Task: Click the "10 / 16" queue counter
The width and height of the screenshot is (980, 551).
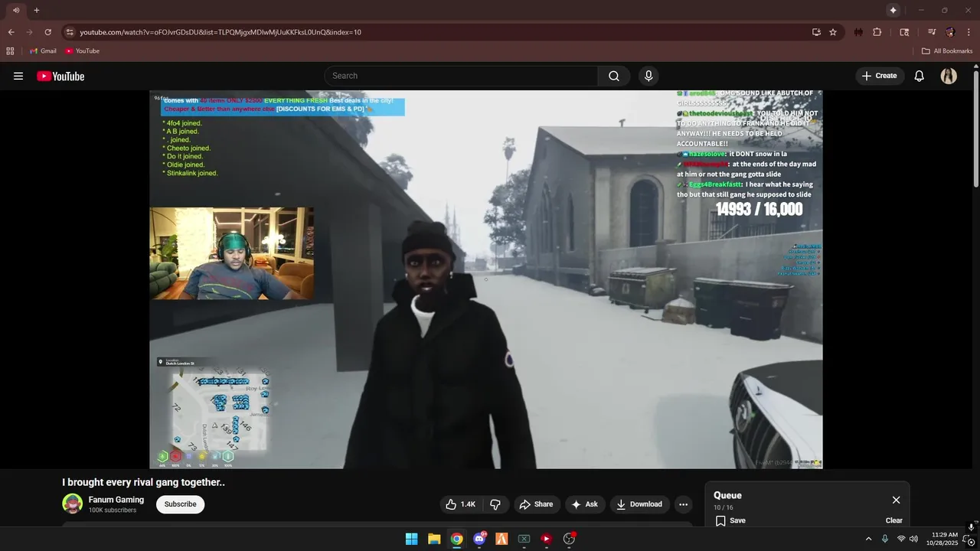Action: click(x=724, y=508)
